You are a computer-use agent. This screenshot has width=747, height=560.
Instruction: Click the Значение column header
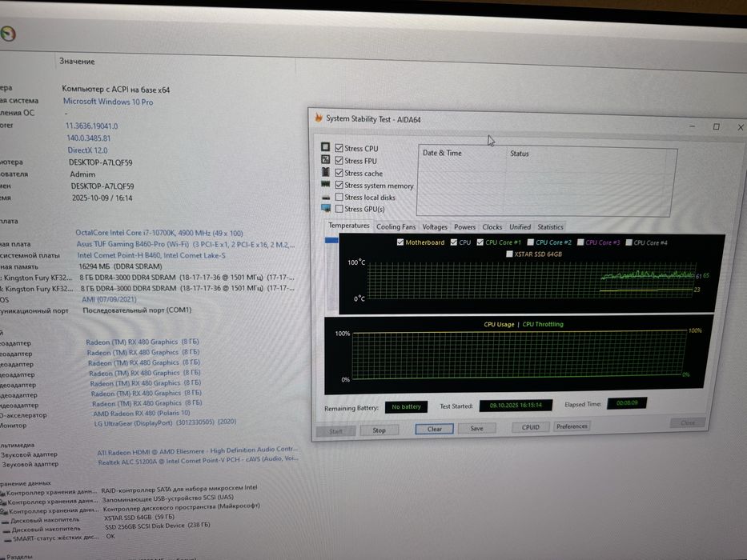[x=77, y=61]
